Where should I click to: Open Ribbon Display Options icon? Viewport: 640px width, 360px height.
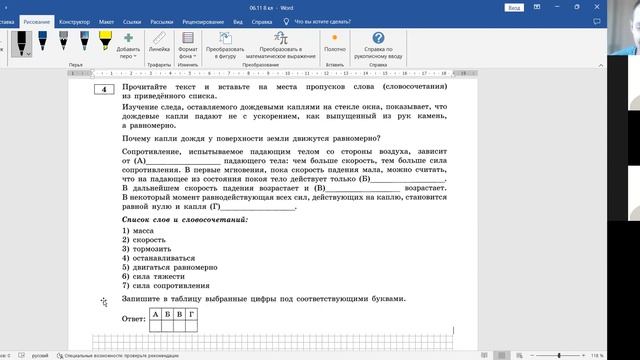(x=537, y=7)
